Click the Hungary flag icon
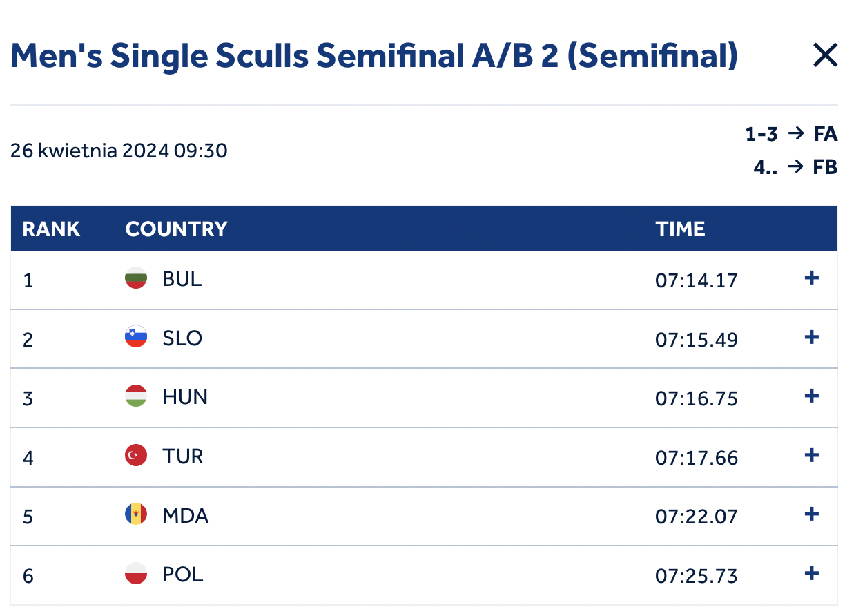Viewport: 845px width, 616px height. point(136,396)
